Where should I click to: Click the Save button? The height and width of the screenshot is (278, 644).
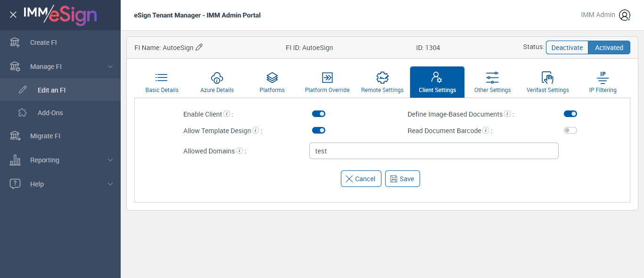403,179
